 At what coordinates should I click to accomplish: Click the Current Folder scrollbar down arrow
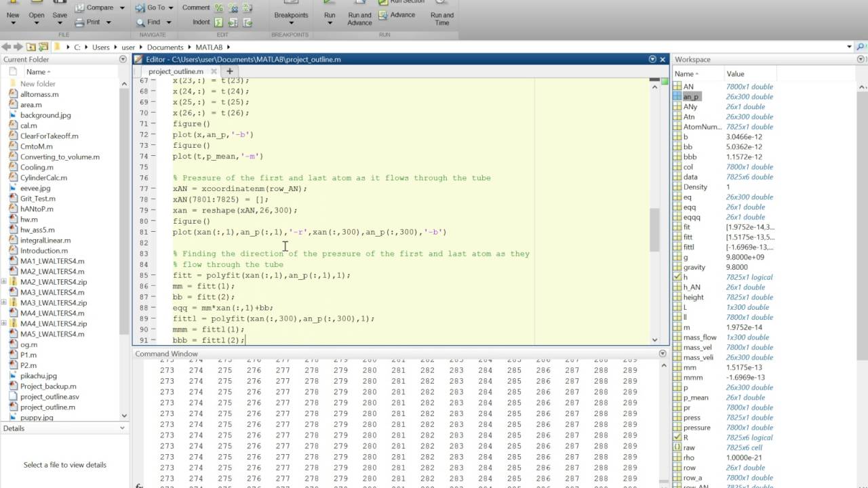coord(124,415)
